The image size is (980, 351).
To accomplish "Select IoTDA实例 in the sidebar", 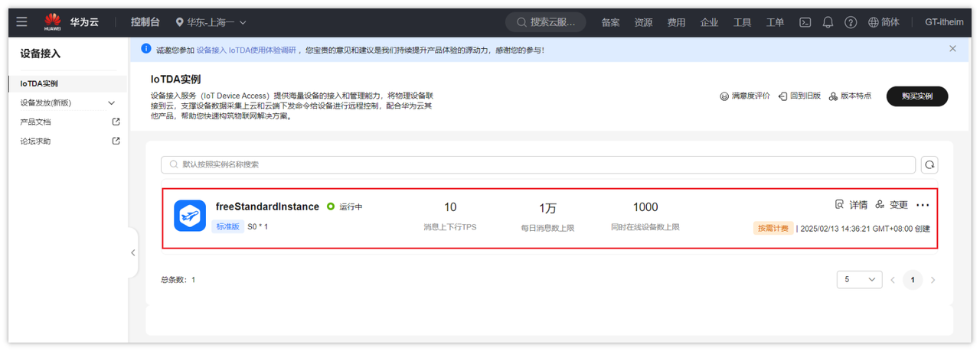I will pyautogui.click(x=68, y=83).
